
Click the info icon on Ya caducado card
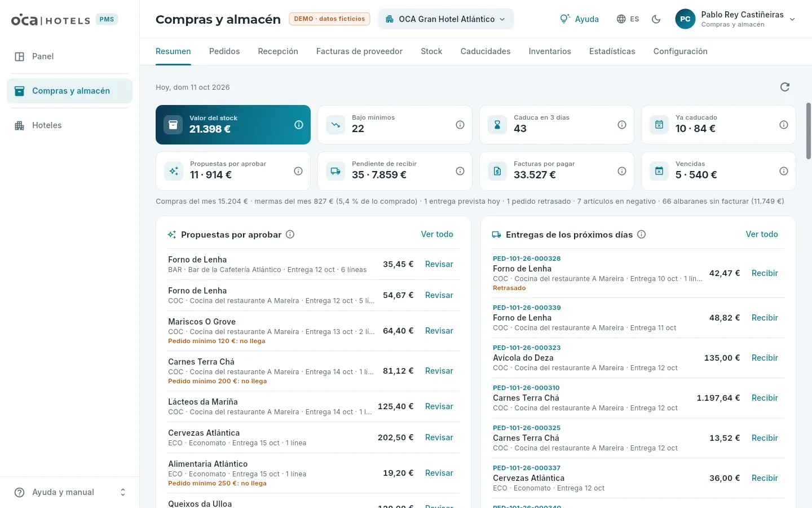coord(784,125)
